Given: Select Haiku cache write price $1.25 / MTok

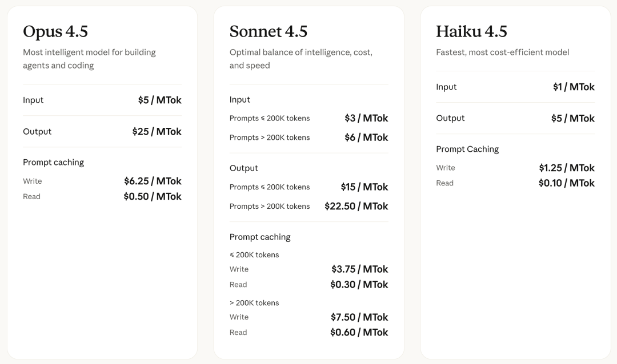Looking at the screenshot, I should (567, 168).
